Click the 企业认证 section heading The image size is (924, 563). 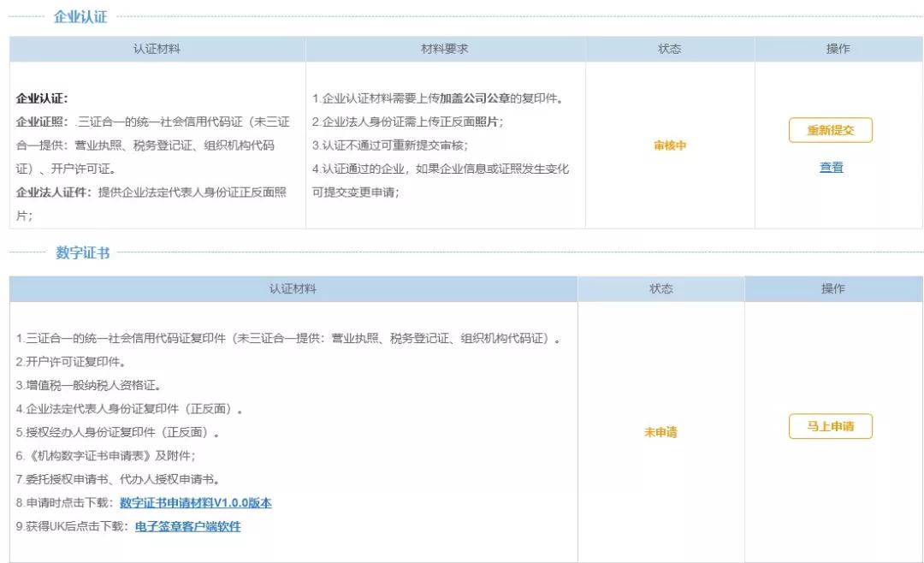coord(80,16)
